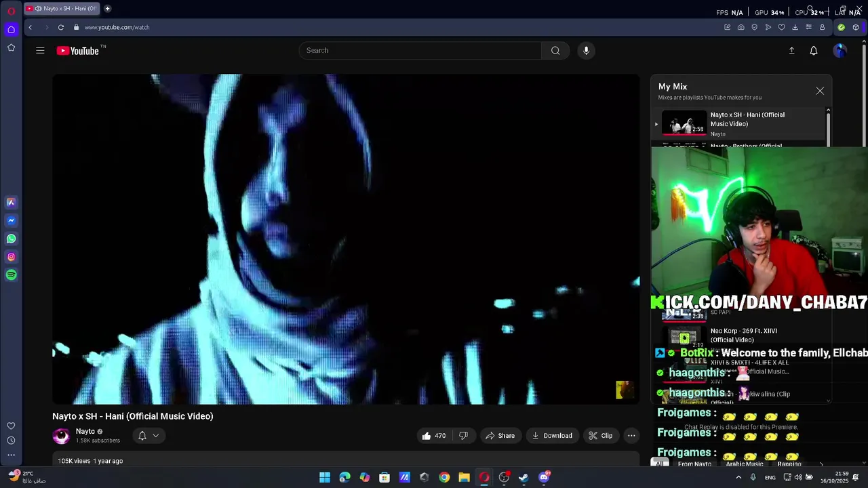Toggle the Nayto channel notification bell
Image resolution: width=868 pixels, height=488 pixels.
pos(142,436)
